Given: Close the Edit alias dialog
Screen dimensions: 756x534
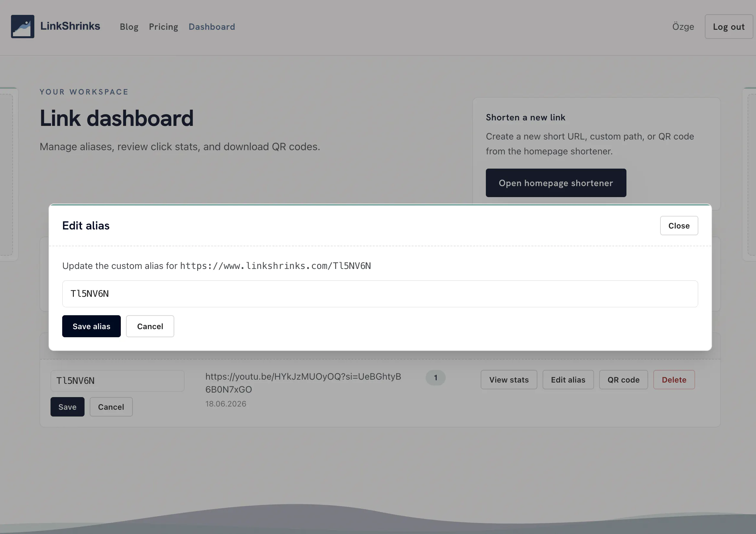Looking at the screenshot, I should pos(679,226).
